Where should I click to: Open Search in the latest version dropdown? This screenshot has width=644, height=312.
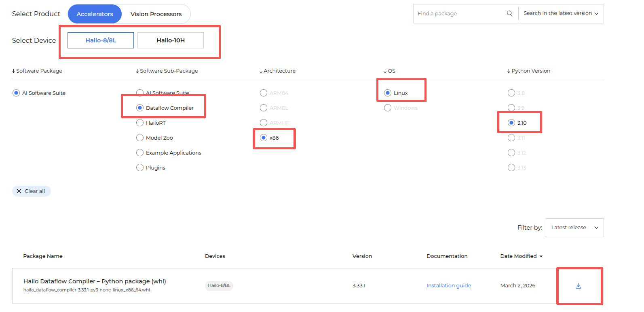(x=561, y=13)
